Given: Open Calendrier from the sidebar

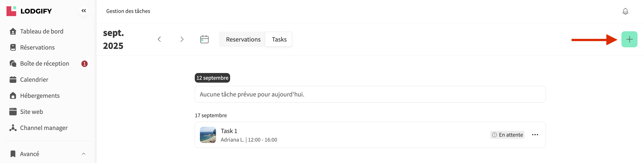Looking at the screenshot, I should tap(34, 80).
